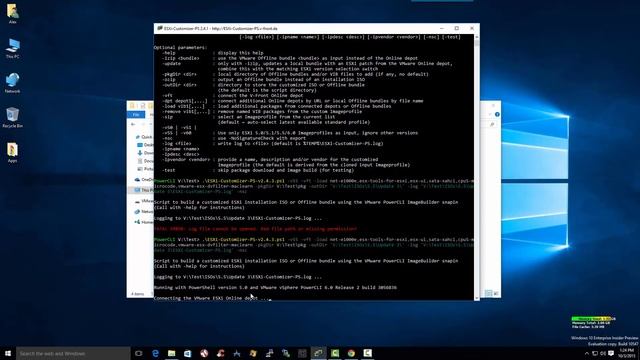Launch Microsoft Edge from the taskbar
The image size is (640, 360).
click(x=155, y=353)
